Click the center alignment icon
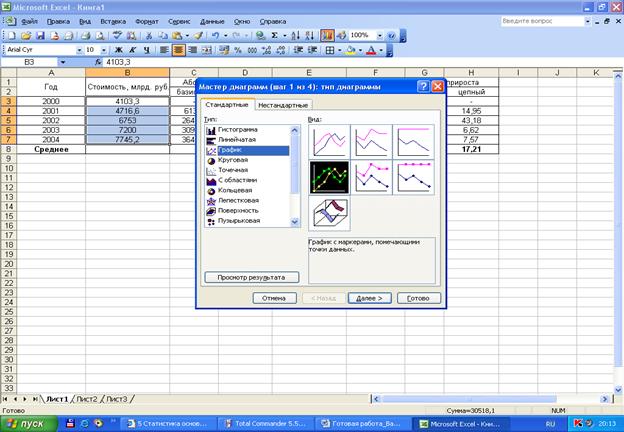624x432 pixels. click(179, 49)
